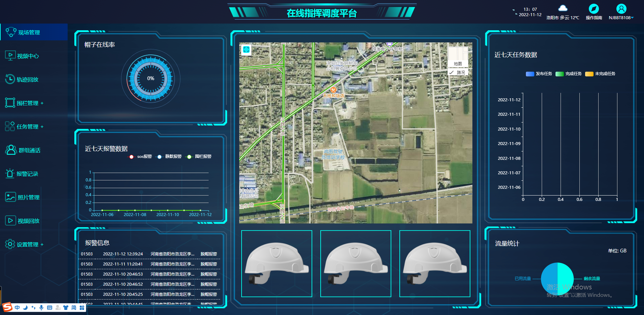
Task: Open the NJBBT8108 user account dropdown
Action: pyautogui.click(x=621, y=17)
